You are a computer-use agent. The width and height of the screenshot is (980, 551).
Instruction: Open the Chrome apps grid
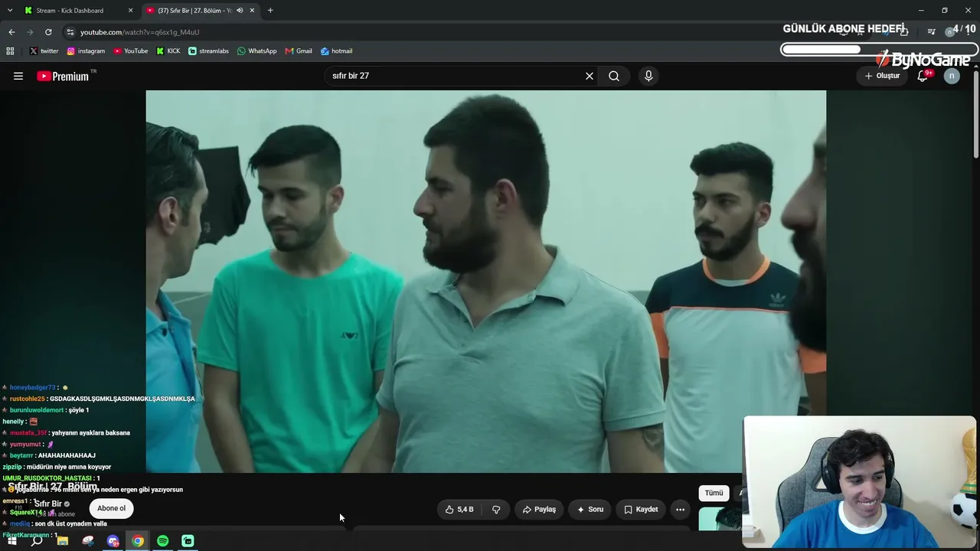(10, 51)
